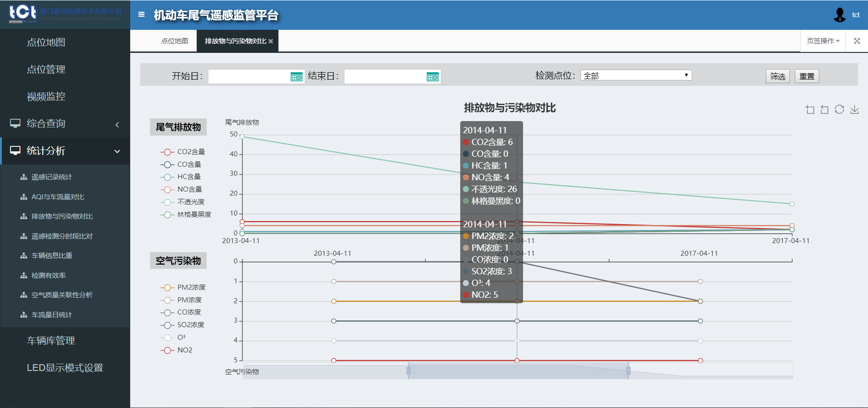Viewport: 868px width, 408px height.
Task: Open the 检测点位 全部 dropdown
Action: coord(636,75)
